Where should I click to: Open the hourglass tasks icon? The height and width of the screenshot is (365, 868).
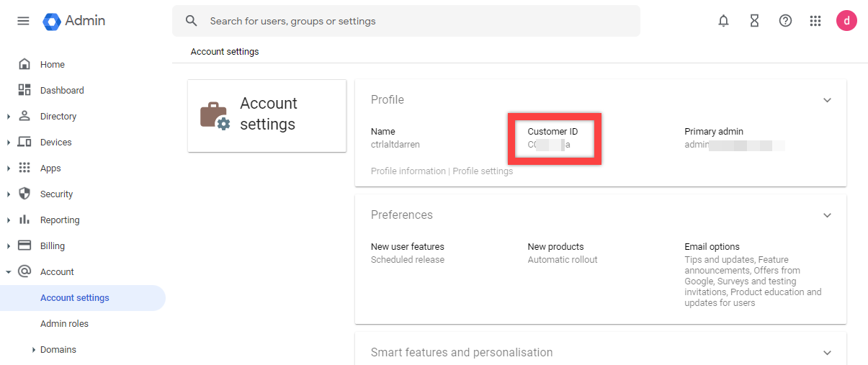(x=754, y=21)
